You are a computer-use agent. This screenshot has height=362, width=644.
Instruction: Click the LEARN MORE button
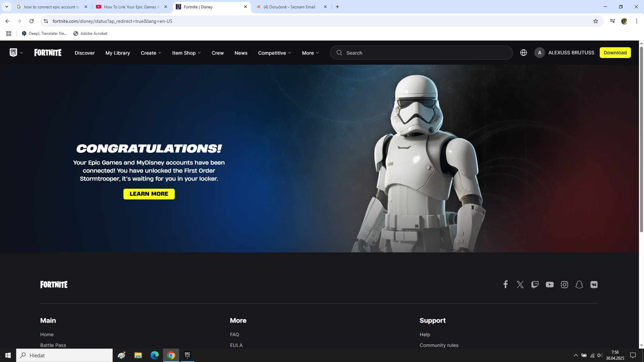pos(149,194)
